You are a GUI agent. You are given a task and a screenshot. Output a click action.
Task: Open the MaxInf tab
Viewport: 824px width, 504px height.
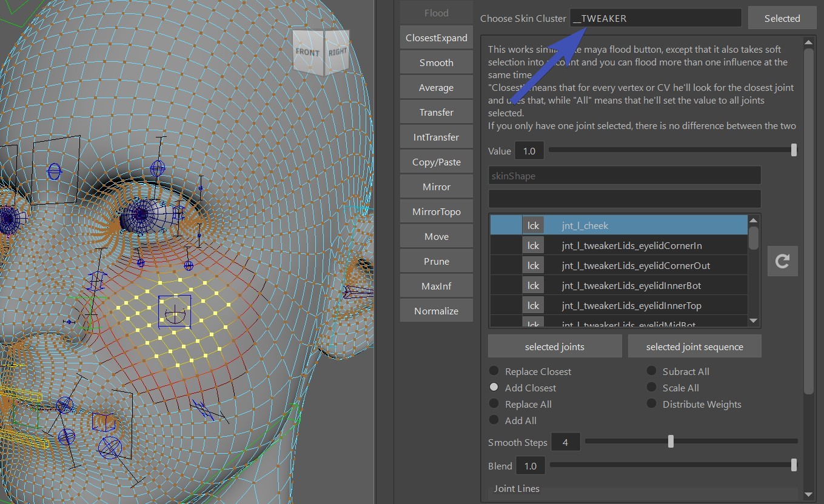pyautogui.click(x=436, y=286)
